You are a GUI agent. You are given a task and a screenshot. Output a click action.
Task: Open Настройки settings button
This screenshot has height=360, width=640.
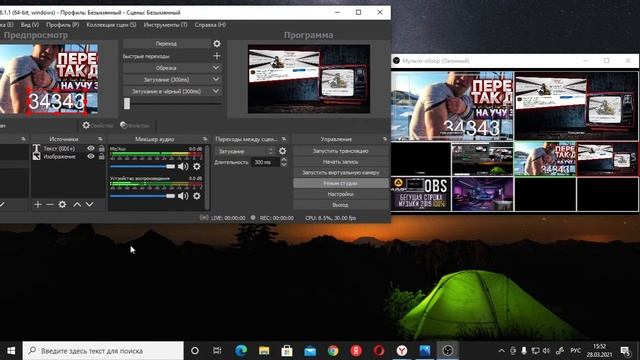click(340, 194)
